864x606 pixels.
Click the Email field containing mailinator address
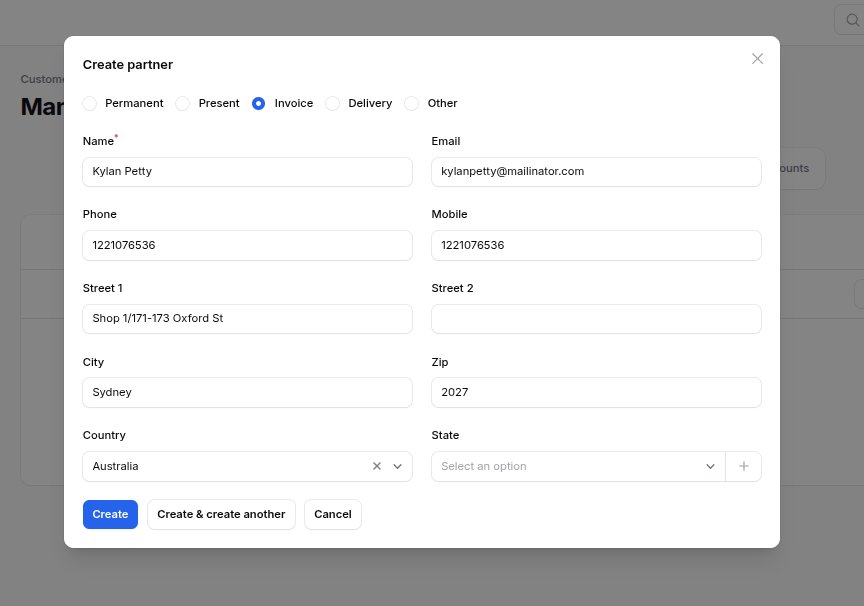[x=596, y=171]
